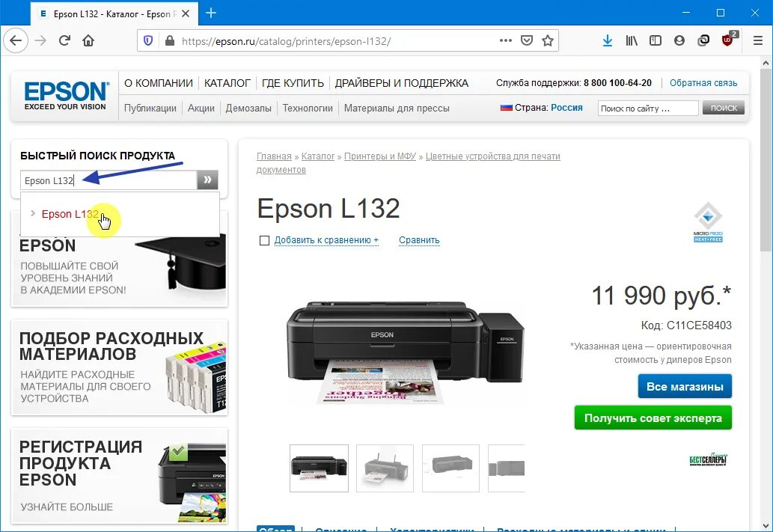Viewport: 773px width, 532px height.
Task: Click page scrollbar up arrow
Action: point(766,63)
